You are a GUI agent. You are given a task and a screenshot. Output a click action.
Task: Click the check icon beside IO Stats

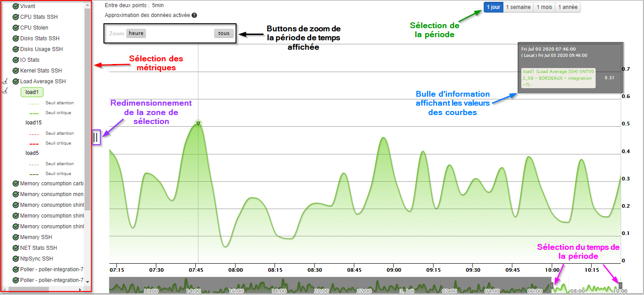click(16, 60)
